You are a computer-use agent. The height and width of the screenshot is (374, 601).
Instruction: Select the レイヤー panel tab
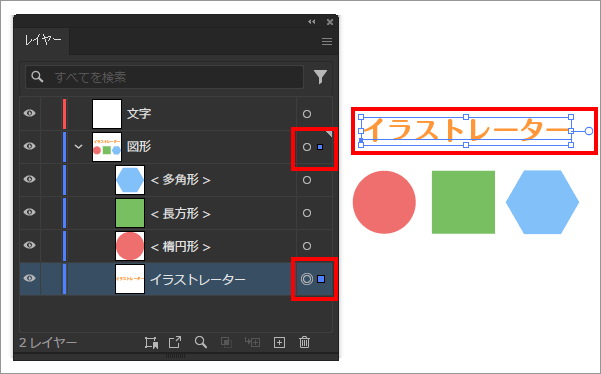(x=43, y=41)
